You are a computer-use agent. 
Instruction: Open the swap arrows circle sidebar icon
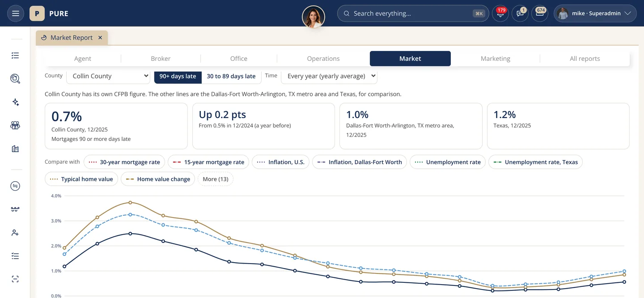coord(15,186)
